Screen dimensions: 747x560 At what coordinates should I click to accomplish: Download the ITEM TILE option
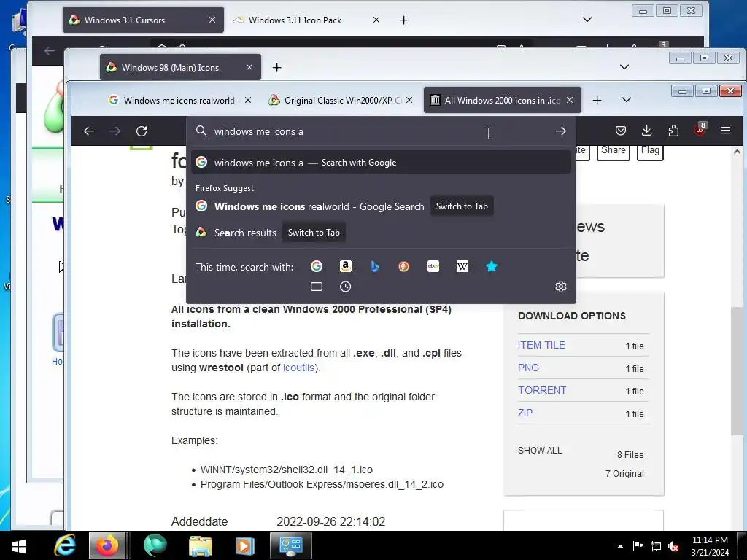tap(541, 345)
